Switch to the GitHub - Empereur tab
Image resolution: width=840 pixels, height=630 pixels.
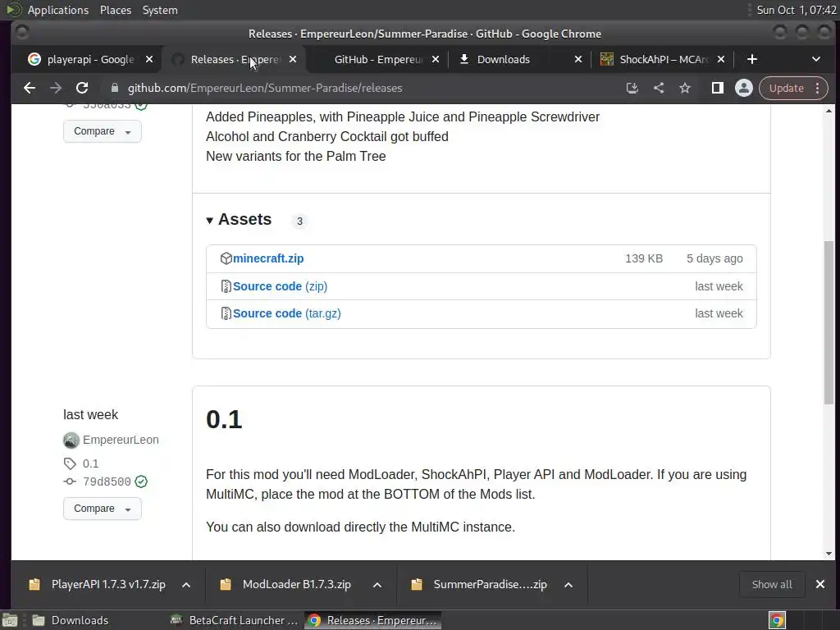coord(378,59)
